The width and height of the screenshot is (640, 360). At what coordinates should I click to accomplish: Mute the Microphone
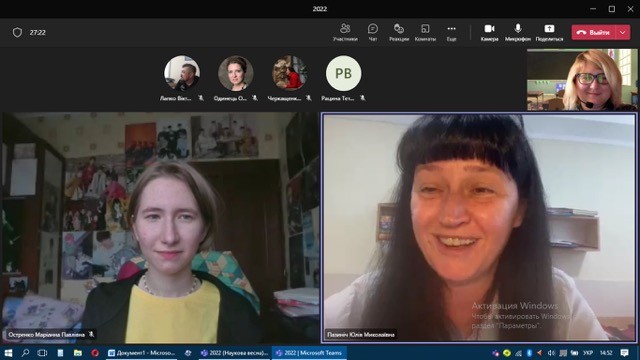518,32
